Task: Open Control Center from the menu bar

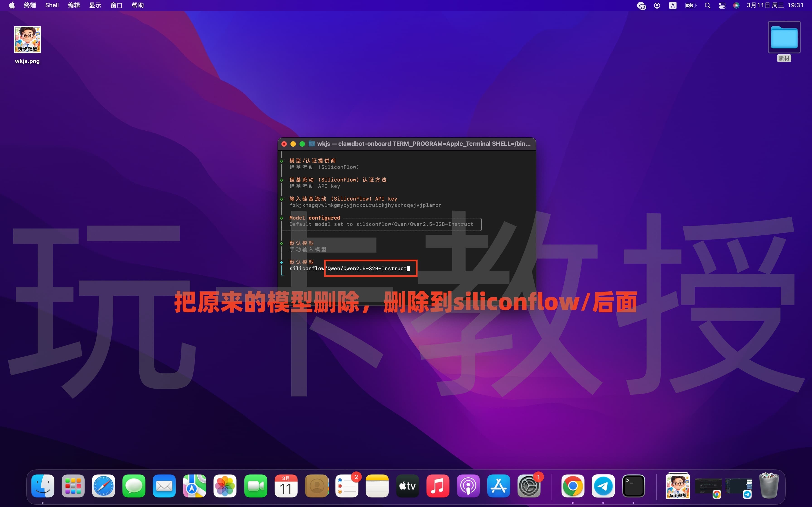Action: coord(722,5)
